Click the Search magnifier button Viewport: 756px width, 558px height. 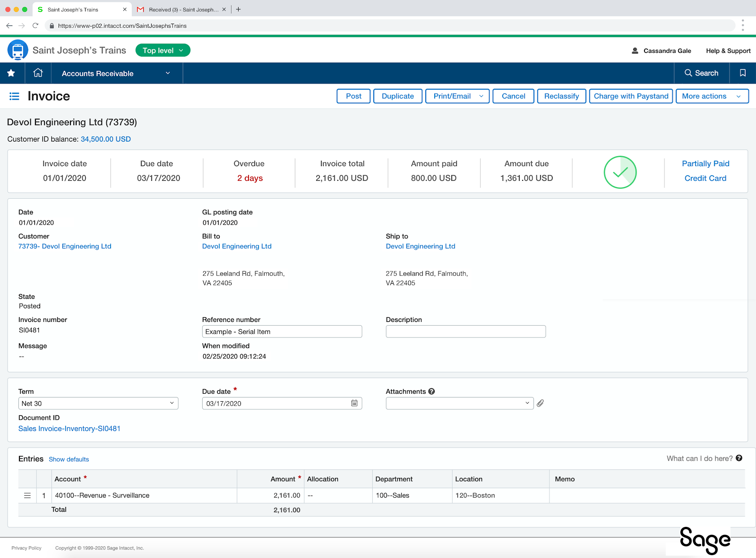click(702, 73)
